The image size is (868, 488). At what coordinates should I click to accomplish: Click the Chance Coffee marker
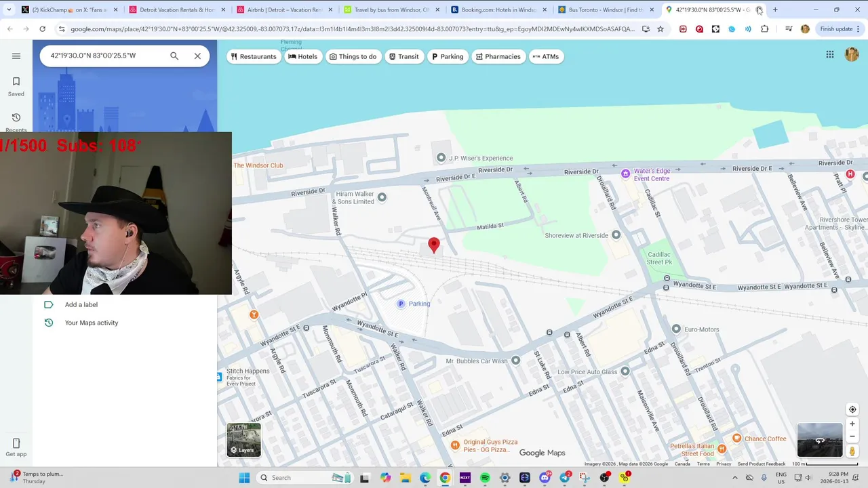(737, 439)
